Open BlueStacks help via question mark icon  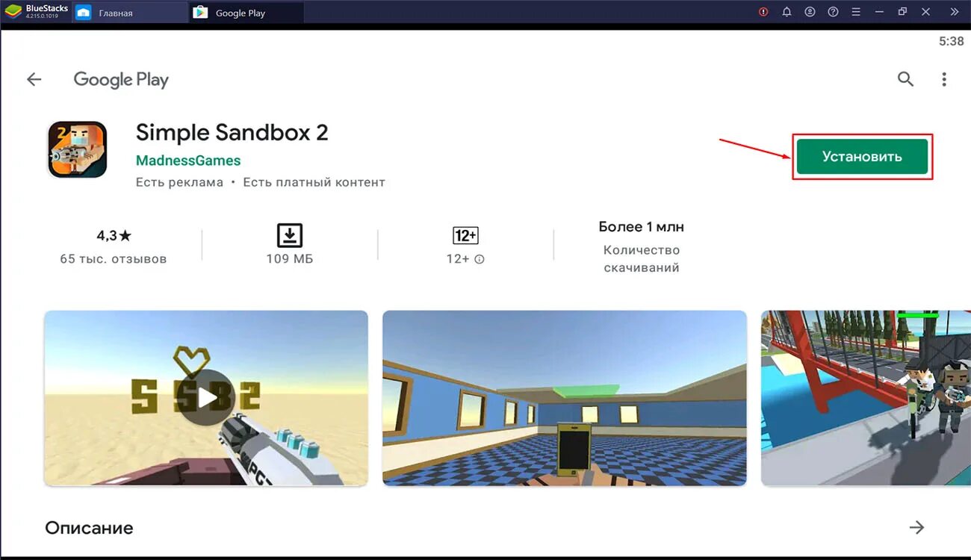coord(833,11)
